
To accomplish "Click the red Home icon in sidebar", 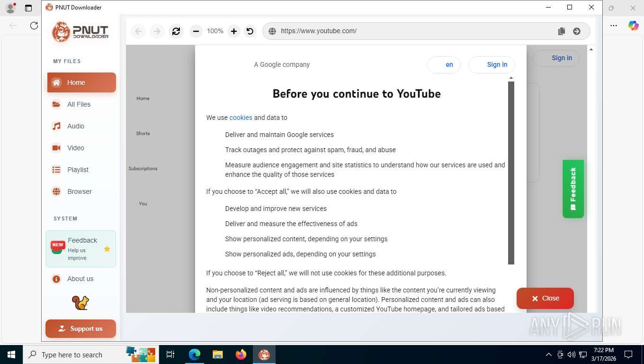I will (56, 82).
